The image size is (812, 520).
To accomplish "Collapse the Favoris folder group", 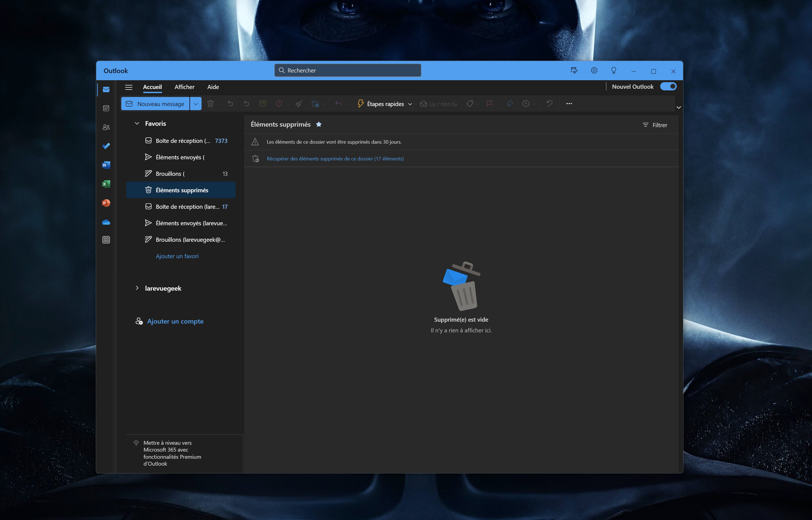I will 137,124.
